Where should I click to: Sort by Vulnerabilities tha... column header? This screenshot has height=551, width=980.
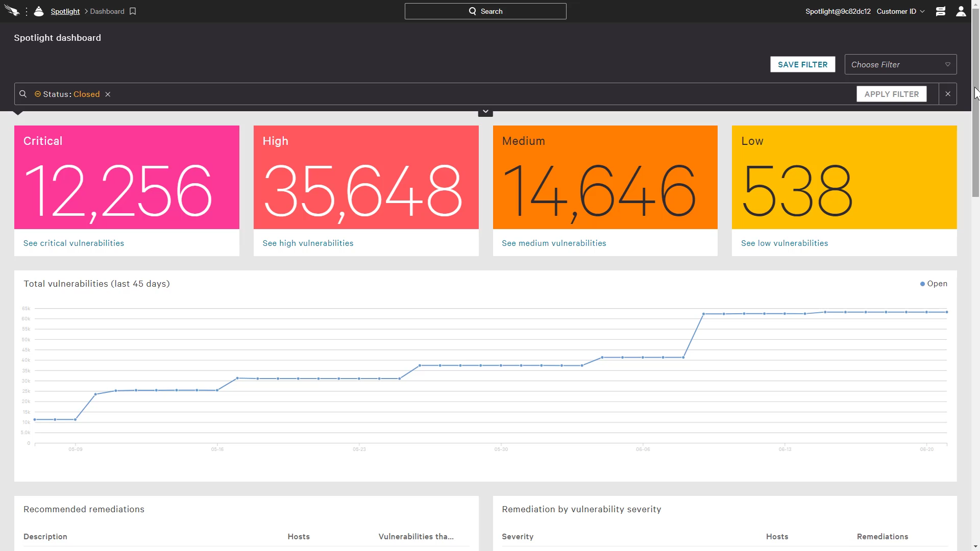point(416,537)
